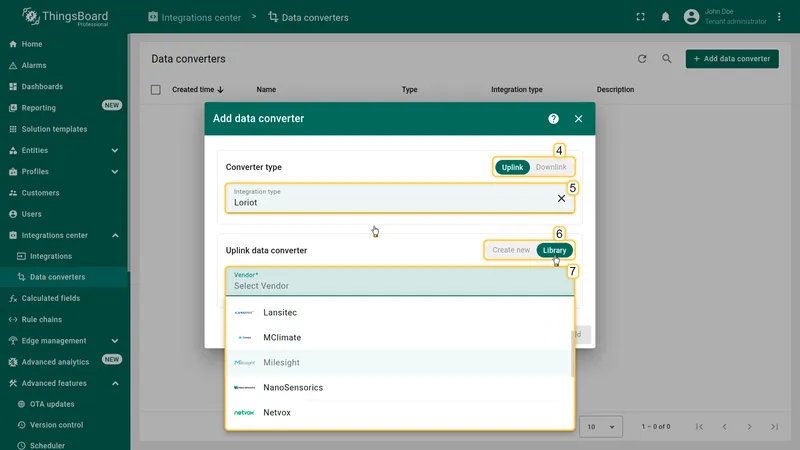800x450 pixels.
Task: Tick the select-all checkbox in table header
Action: (156, 90)
